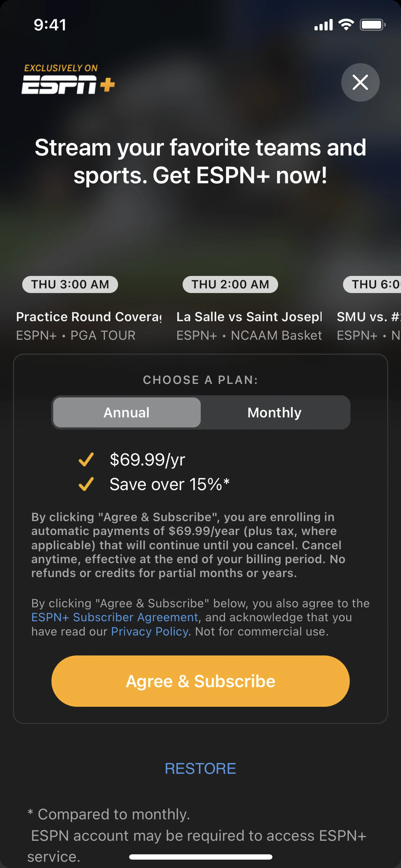Image resolution: width=401 pixels, height=868 pixels.
Task: Select the Annual plan option
Action: click(127, 412)
